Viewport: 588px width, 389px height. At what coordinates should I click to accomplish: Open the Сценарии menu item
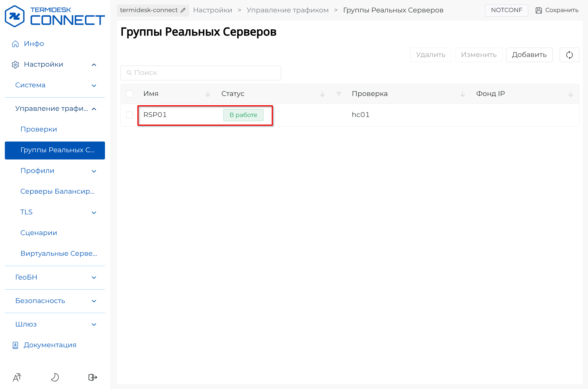tap(39, 233)
